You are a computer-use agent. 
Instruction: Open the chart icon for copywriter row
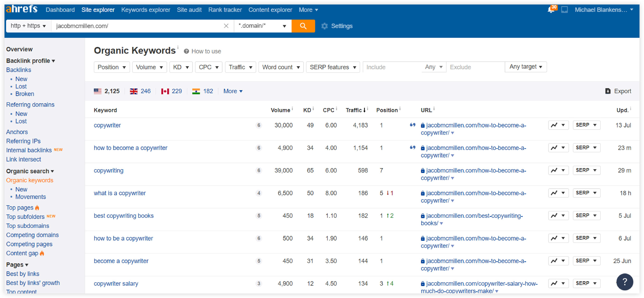coord(558,125)
